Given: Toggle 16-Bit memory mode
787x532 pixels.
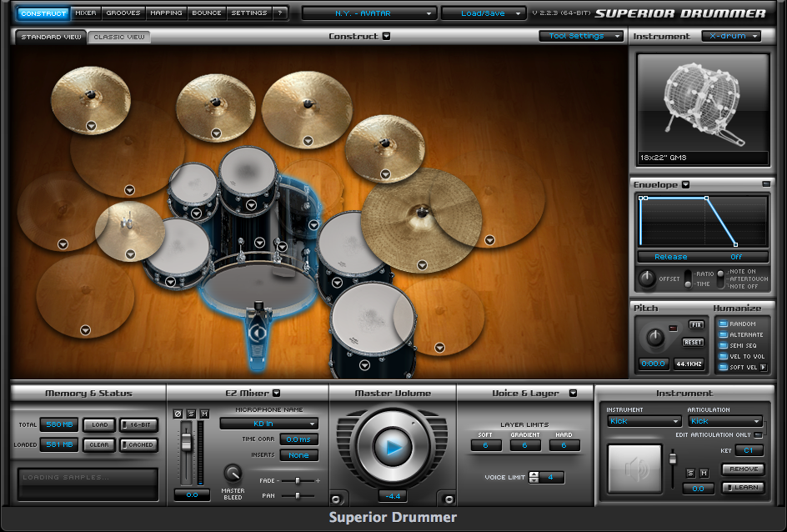Looking at the screenshot, I should (139, 424).
